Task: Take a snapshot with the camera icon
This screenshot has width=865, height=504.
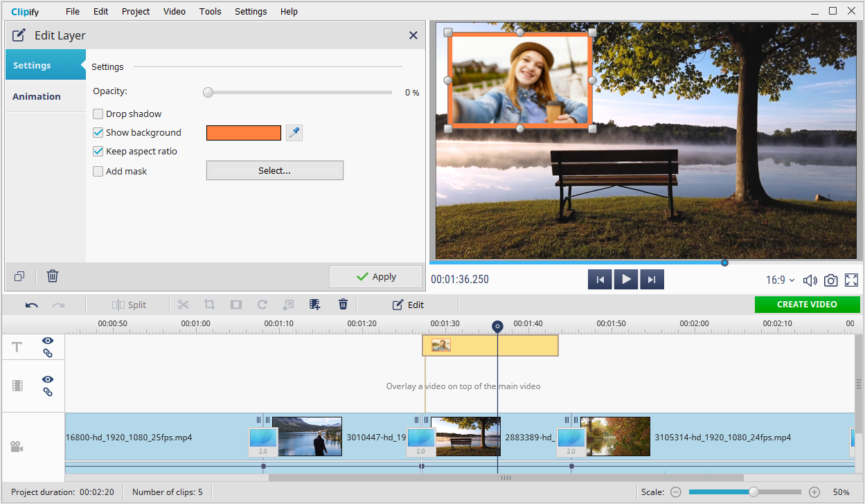Action: click(830, 280)
